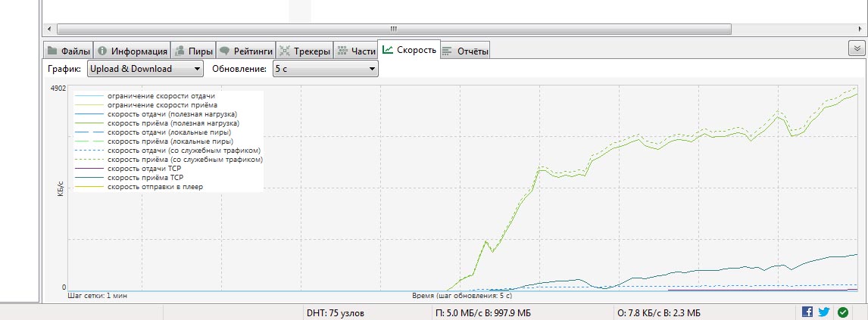Viewport: 868px width, 320px height.
Task: Click the peers icon on Пиры tab
Action: tap(180, 51)
